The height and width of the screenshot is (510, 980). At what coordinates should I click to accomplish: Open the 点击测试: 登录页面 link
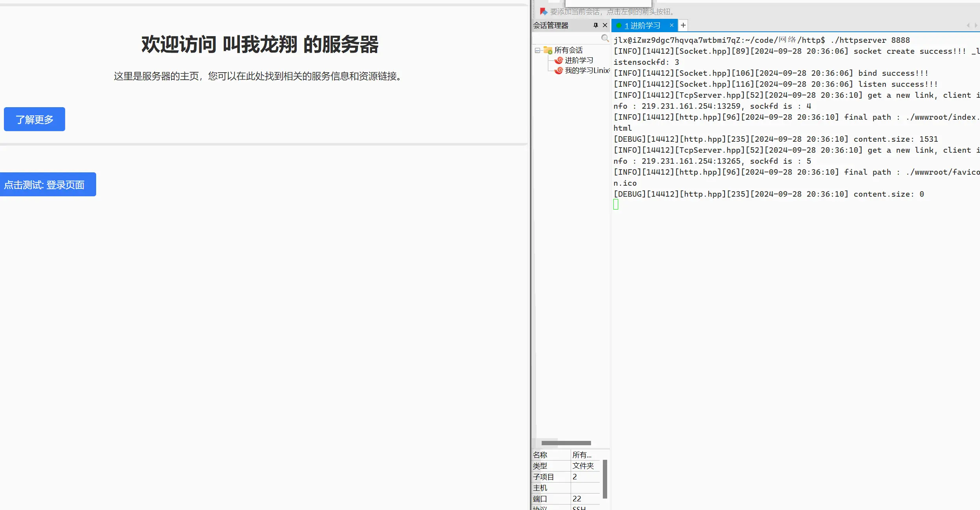point(47,185)
